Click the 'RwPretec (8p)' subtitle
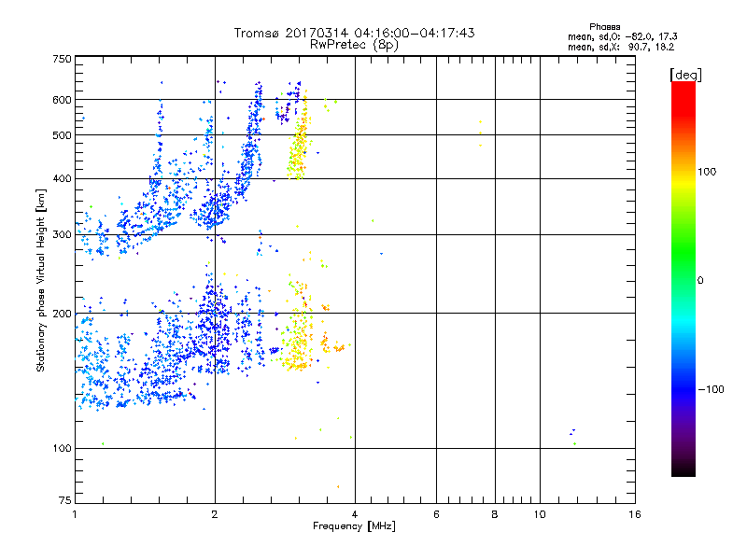The height and width of the screenshot is (560, 747). tap(354, 45)
